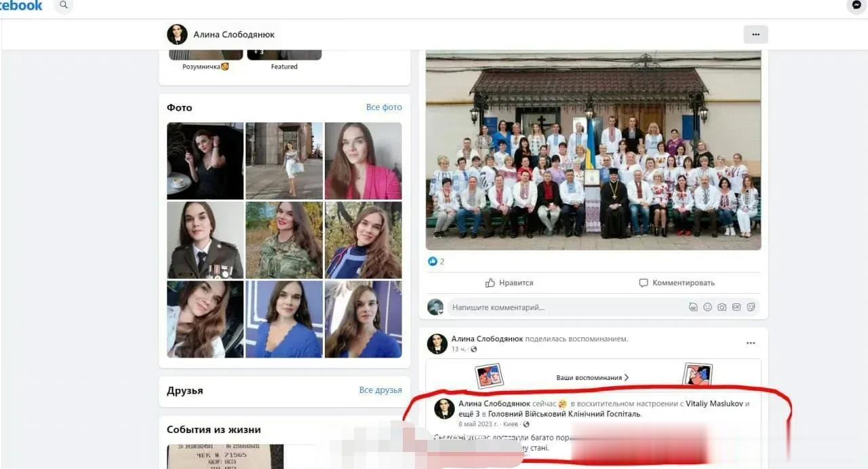Viewport: 868px width, 469px height.
Task: Click the profile avatar beside the header name
Action: (177, 35)
